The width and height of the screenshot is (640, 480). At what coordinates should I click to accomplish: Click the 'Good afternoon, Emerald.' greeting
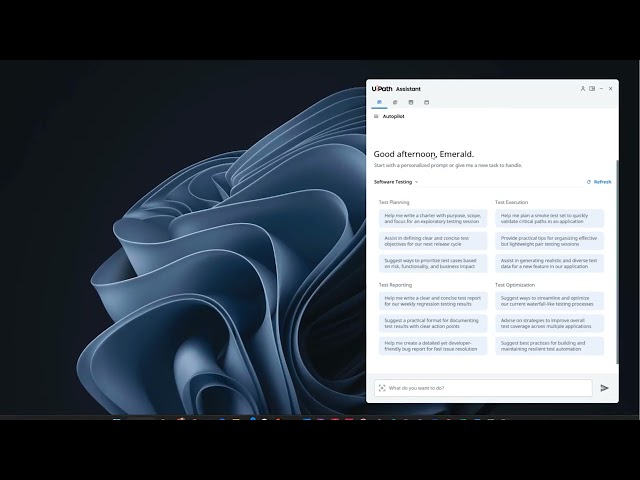[x=424, y=154]
